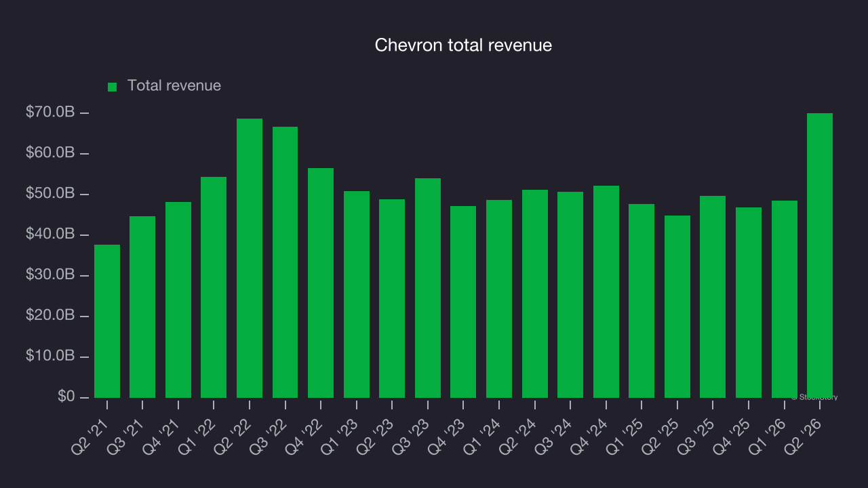Choose the Q3 '25 revenue bar
The width and height of the screenshot is (868, 488).
(713, 297)
